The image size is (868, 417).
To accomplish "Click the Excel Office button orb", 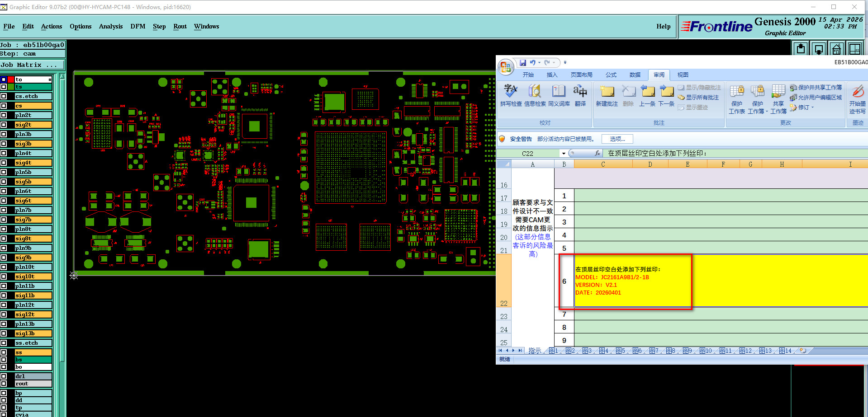I will pyautogui.click(x=506, y=67).
